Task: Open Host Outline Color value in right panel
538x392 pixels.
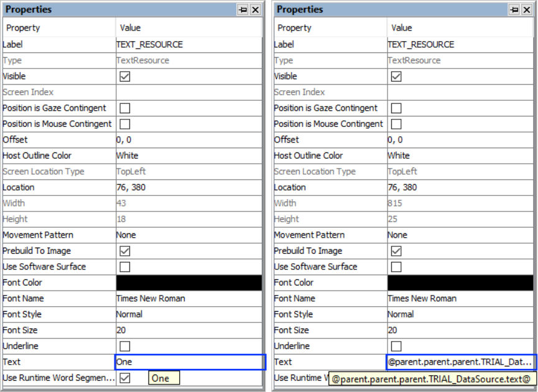Action: click(460, 156)
